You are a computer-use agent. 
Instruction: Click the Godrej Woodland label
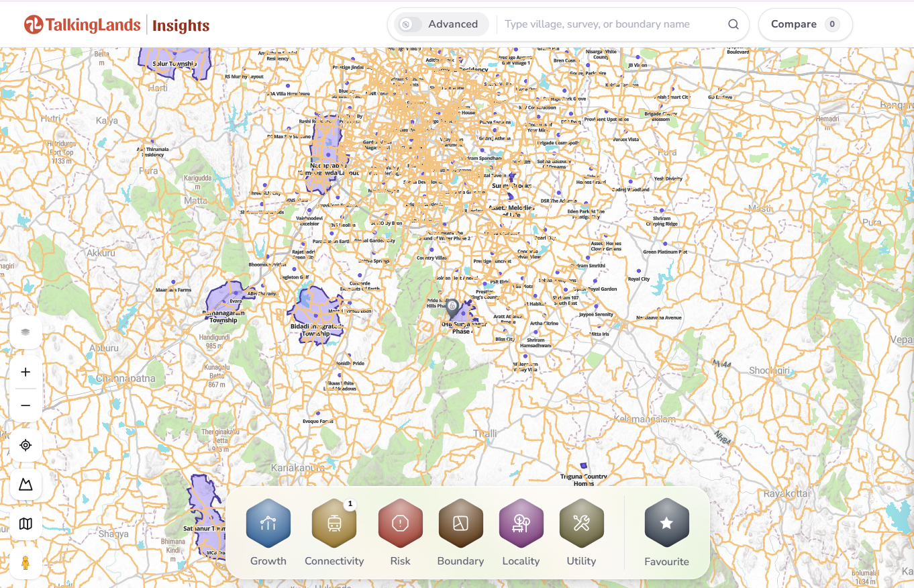(630, 189)
